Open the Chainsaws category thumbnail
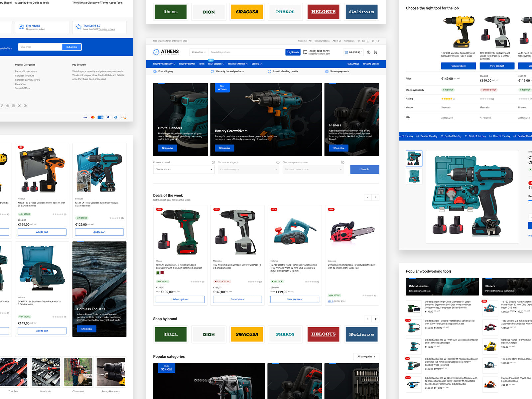 tap(78, 372)
